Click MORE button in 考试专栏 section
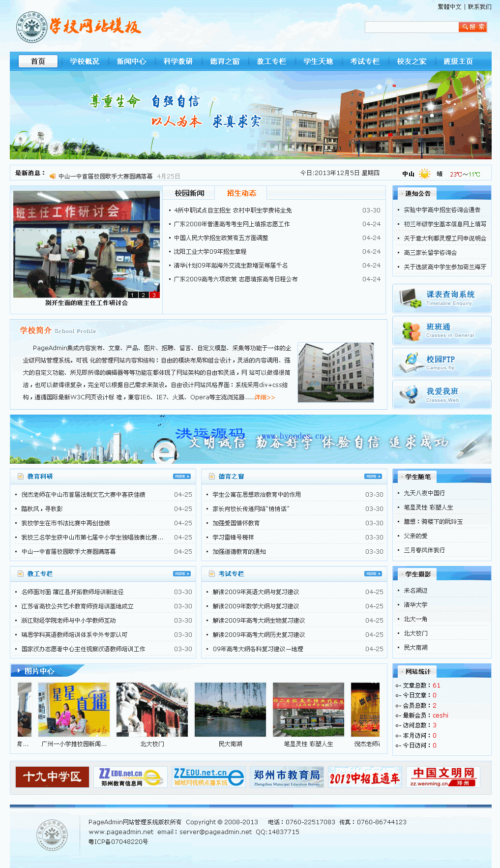The width and height of the screenshot is (500, 868). [373, 574]
